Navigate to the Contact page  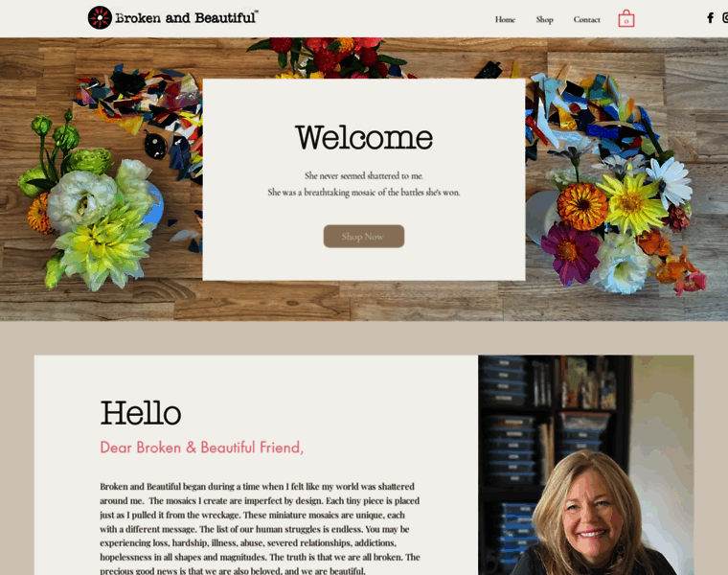click(586, 19)
